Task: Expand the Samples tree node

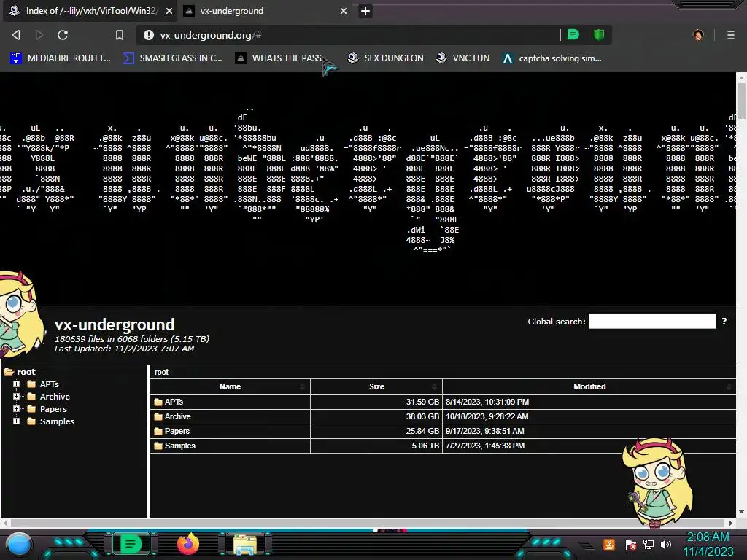Action: pyautogui.click(x=16, y=421)
